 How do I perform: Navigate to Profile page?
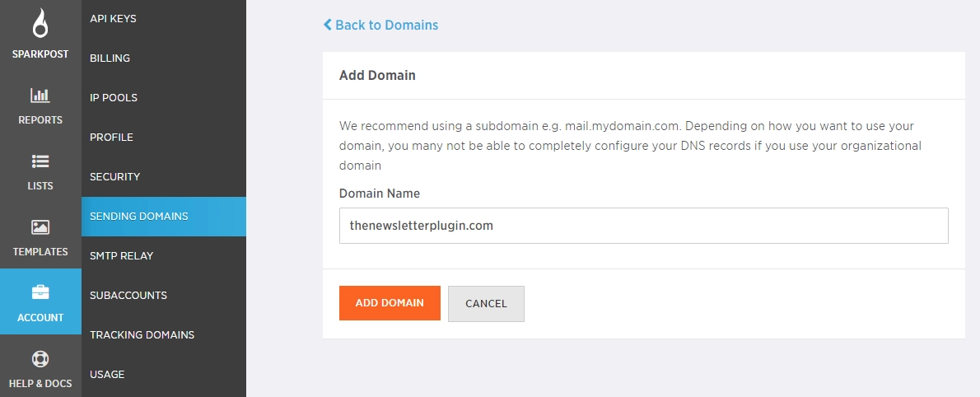111,137
